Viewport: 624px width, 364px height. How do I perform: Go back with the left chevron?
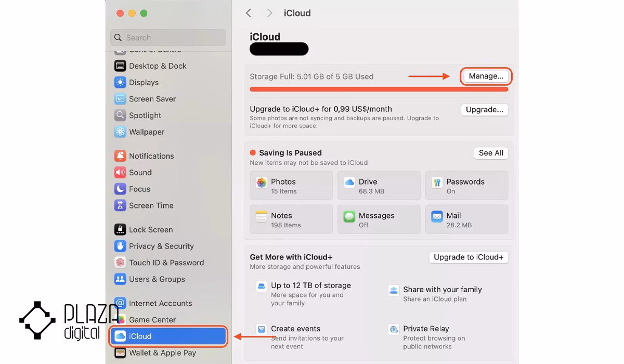tap(249, 13)
